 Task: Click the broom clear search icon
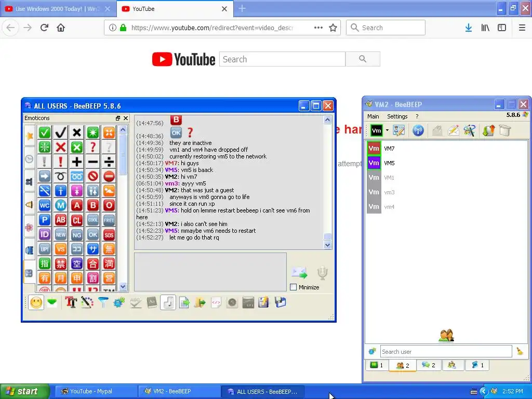point(520,352)
